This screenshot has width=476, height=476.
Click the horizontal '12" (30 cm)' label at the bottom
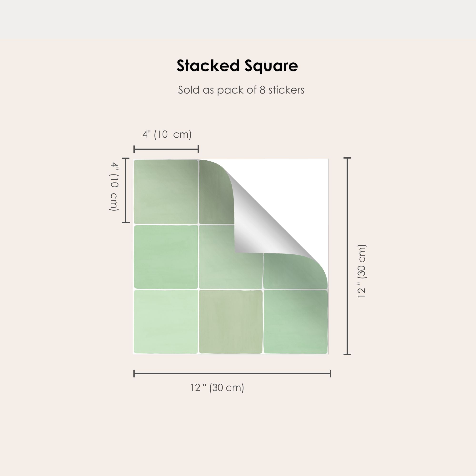[x=217, y=388]
